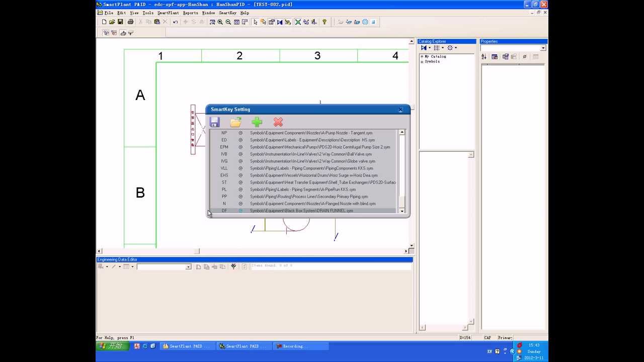
Task: Open the Reports menu
Action: [x=191, y=13]
